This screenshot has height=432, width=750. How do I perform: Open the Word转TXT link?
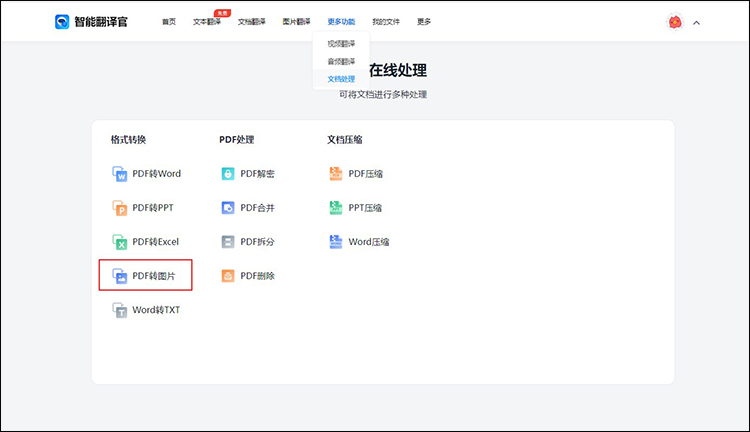point(156,310)
